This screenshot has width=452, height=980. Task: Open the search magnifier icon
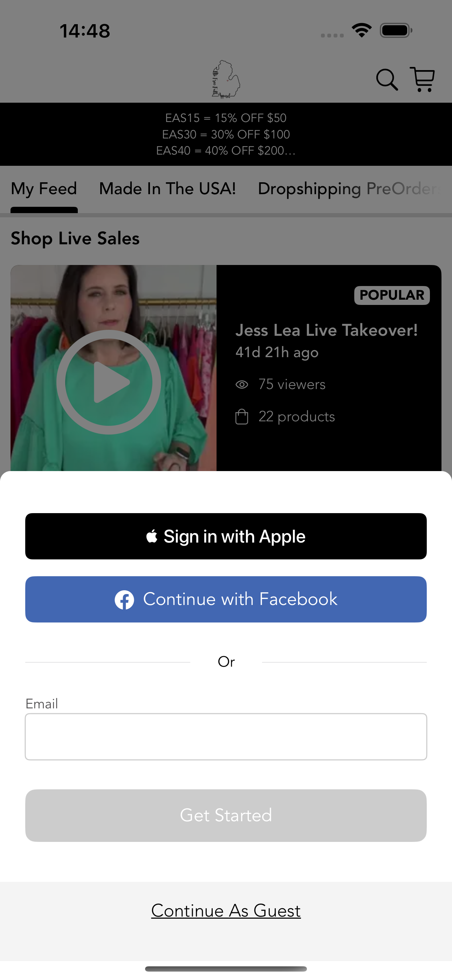(x=387, y=80)
